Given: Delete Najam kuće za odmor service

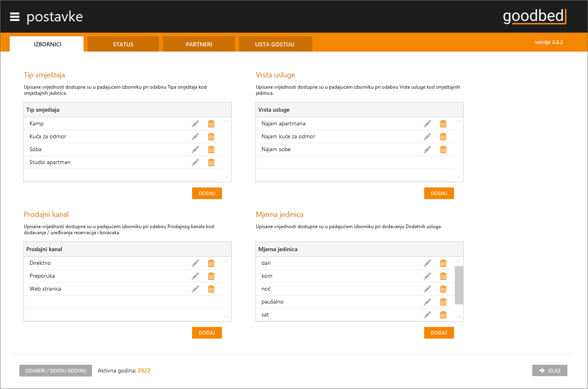Looking at the screenshot, I should pos(443,137).
